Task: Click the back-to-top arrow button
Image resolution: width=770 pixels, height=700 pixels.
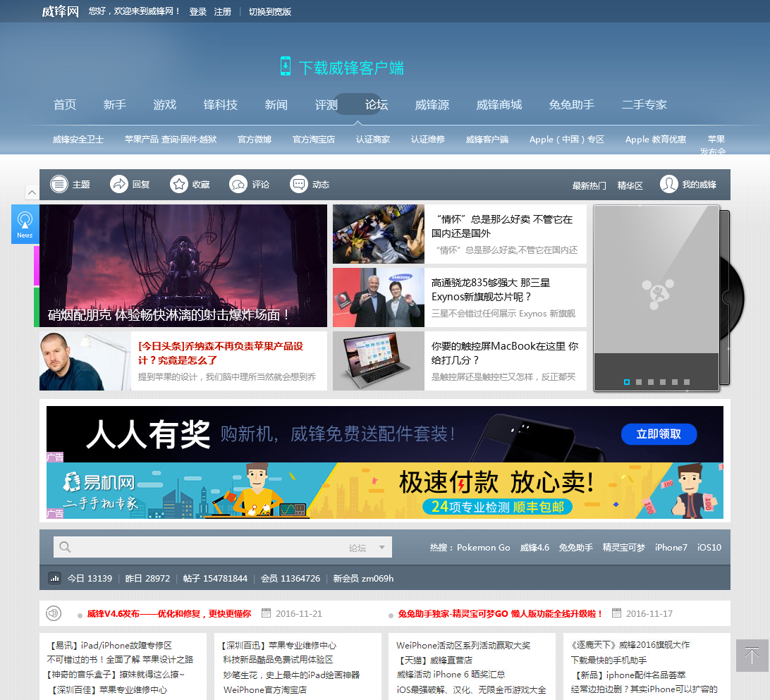Action: [x=752, y=656]
